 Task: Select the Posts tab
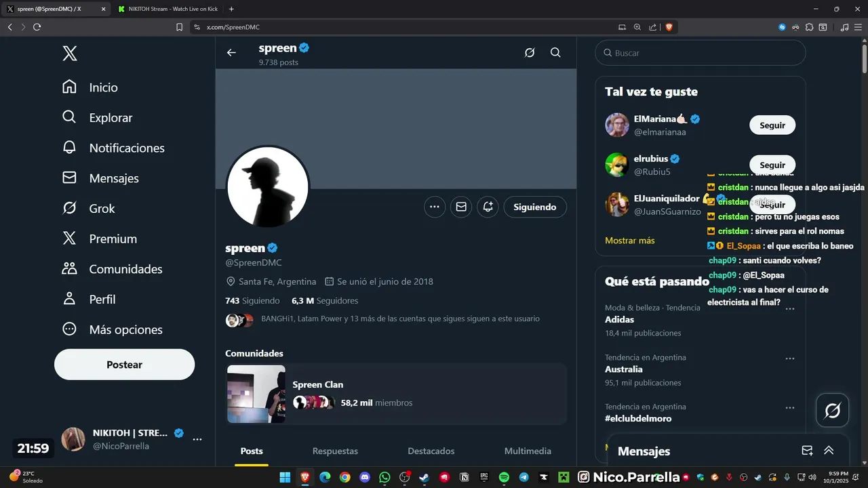[252, 451]
